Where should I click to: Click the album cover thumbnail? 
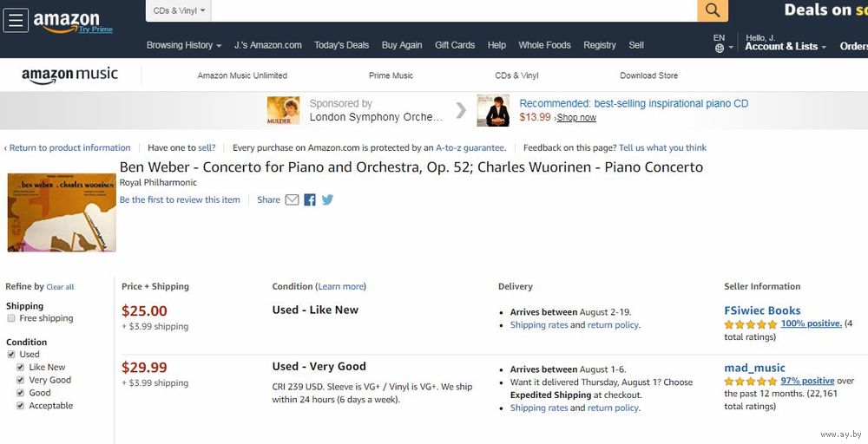[x=62, y=212]
